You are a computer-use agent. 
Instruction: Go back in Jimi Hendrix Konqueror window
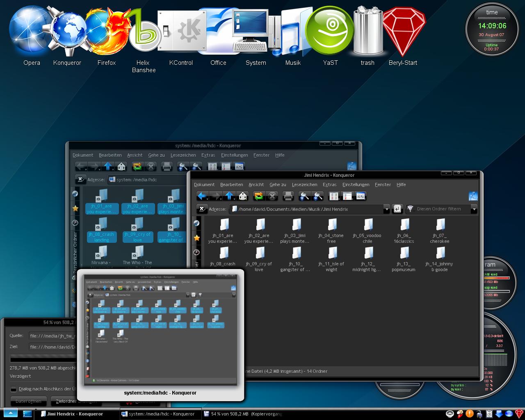point(202,196)
